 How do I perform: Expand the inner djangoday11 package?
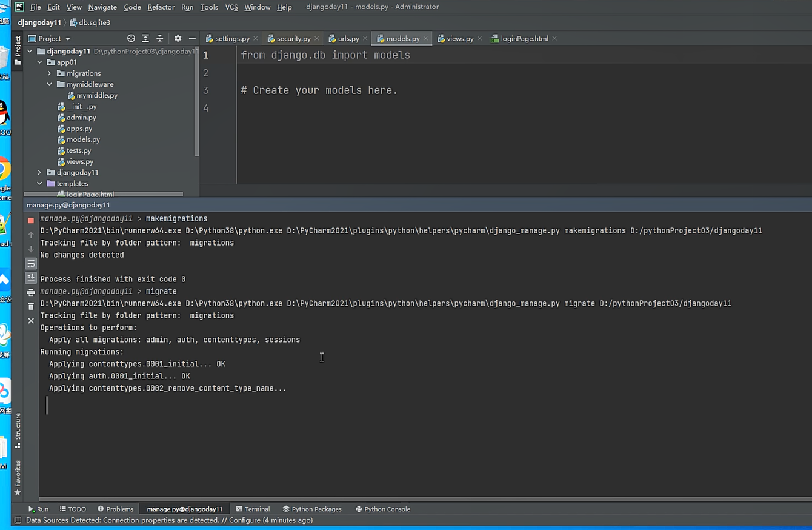40,172
